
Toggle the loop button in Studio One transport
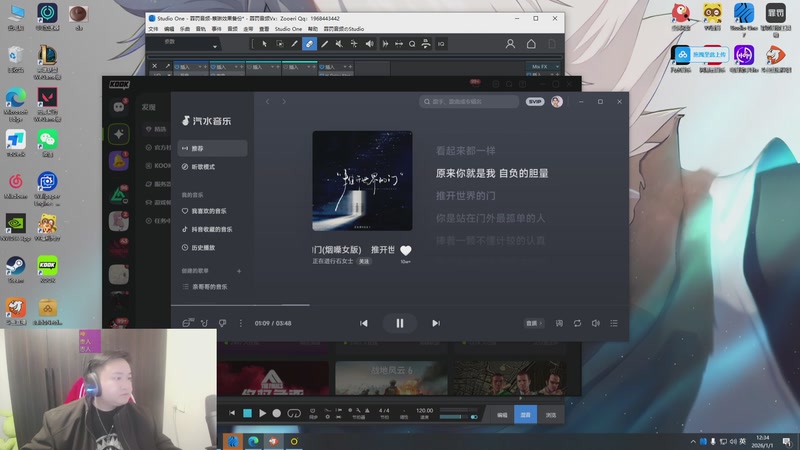[x=294, y=413]
